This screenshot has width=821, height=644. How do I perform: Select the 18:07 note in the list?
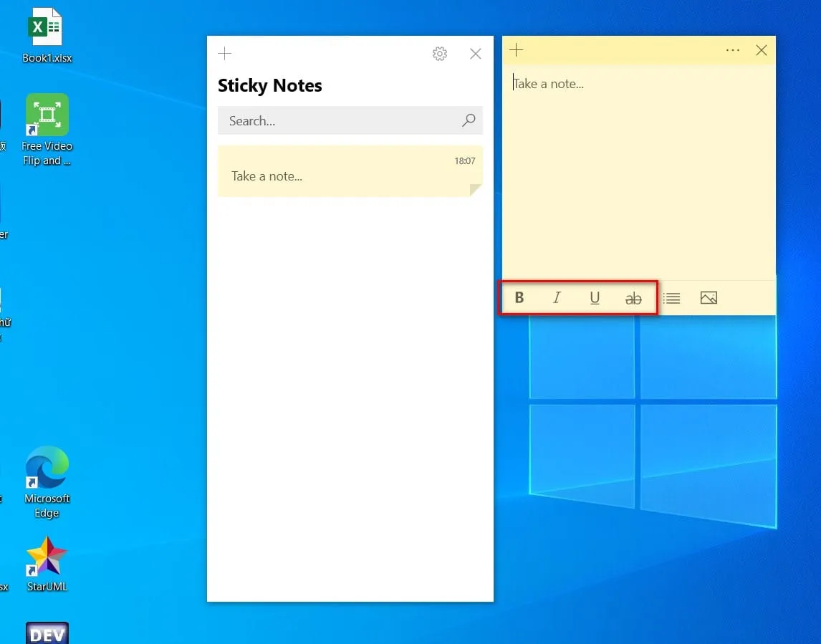(x=350, y=171)
